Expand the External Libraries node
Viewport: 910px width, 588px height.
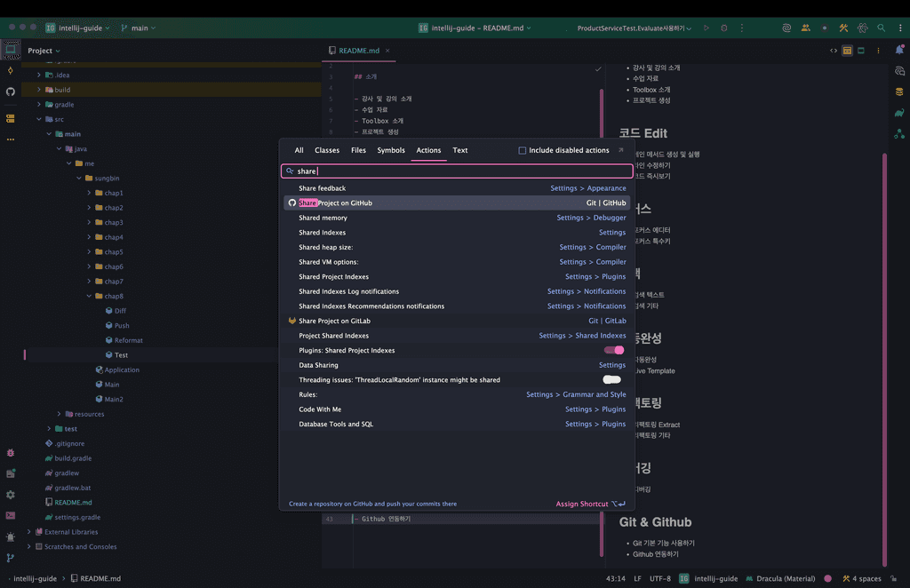(x=29, y=532)
